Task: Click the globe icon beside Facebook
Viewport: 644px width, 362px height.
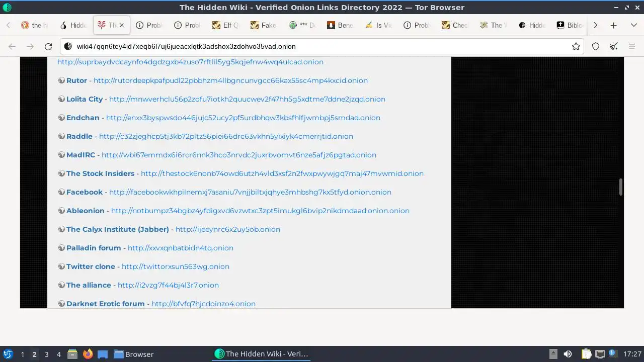Action: (61, 192)
